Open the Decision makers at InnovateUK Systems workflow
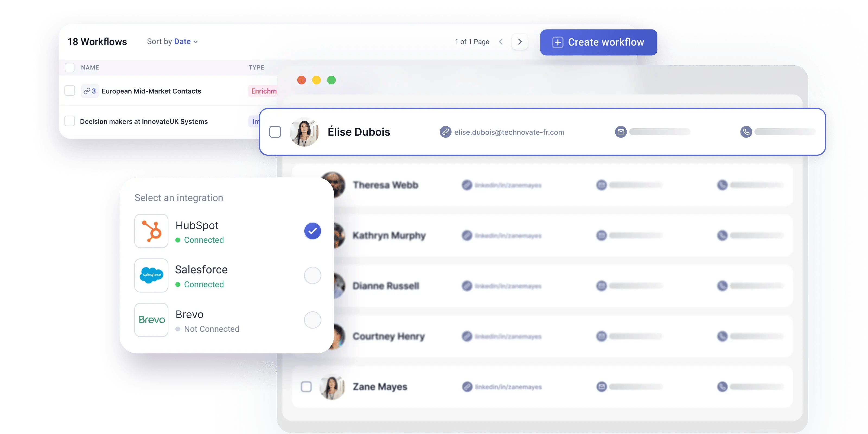The image size is (868, 434). (143, 121)
